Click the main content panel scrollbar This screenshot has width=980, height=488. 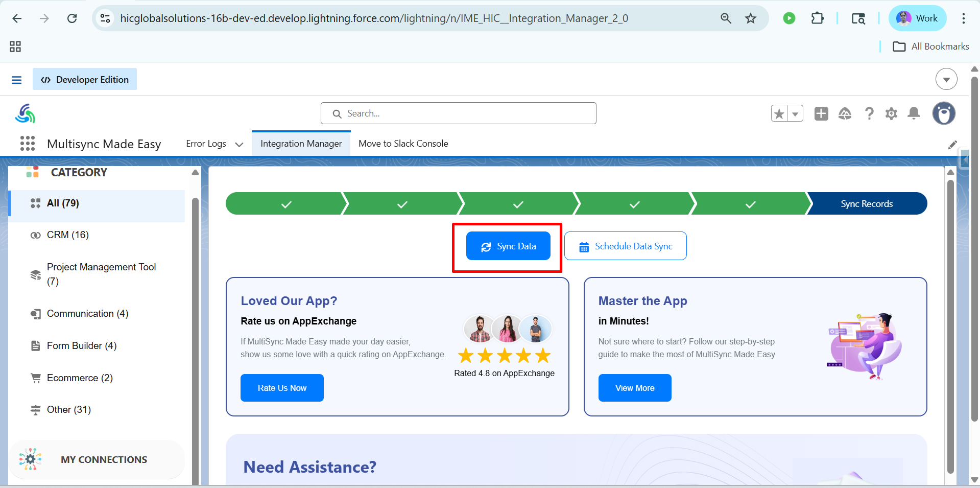coord(950,327)
